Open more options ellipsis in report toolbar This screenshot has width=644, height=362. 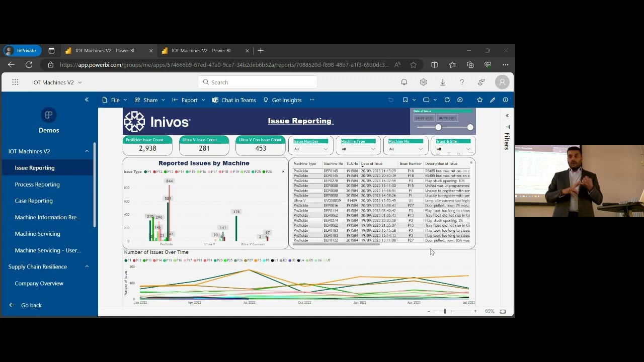coord(312,100)
